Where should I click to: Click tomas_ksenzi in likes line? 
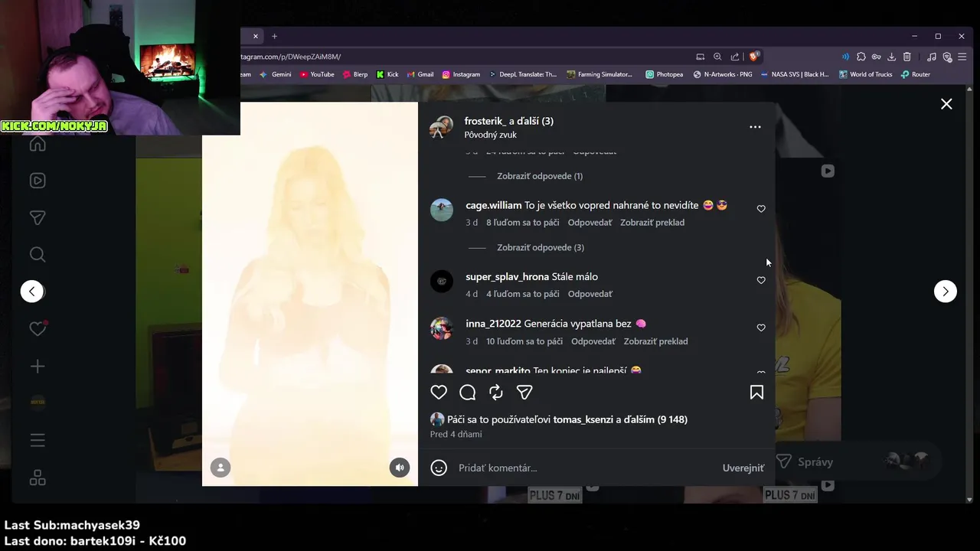(x=583, y=419)
